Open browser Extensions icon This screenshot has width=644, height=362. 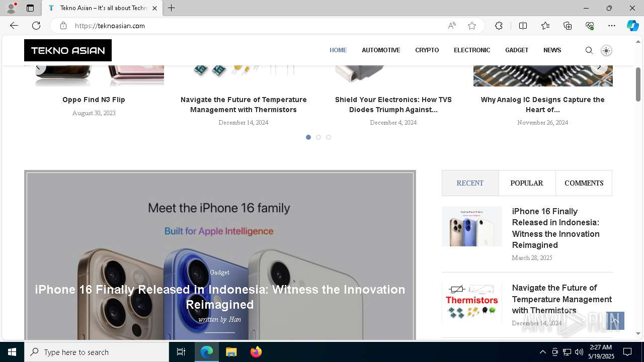click(x=499, y=26)
